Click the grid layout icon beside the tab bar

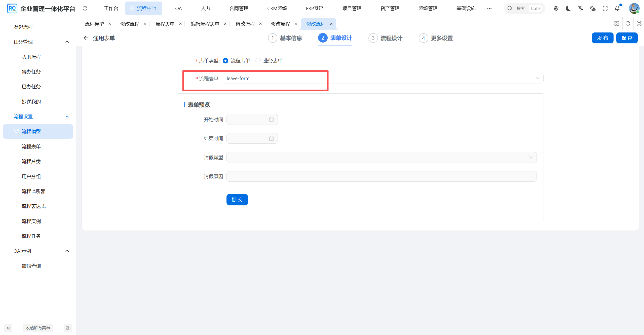[617, 23]
